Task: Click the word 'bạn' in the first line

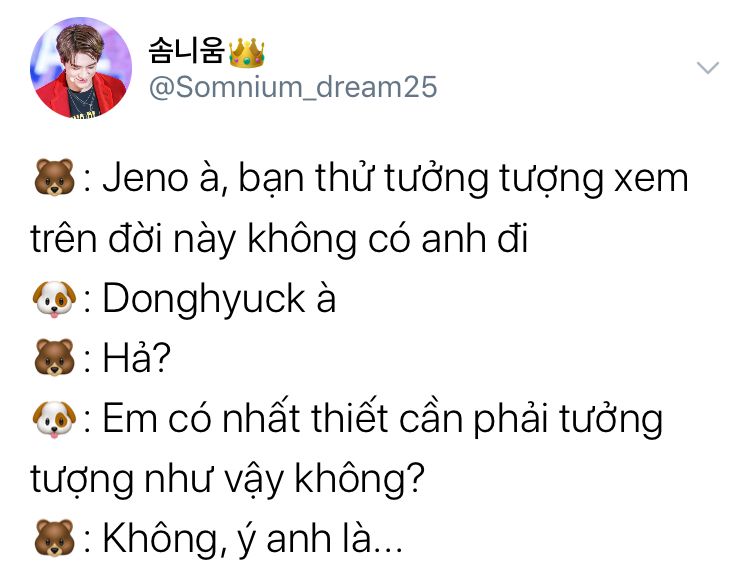Action: 271,179
